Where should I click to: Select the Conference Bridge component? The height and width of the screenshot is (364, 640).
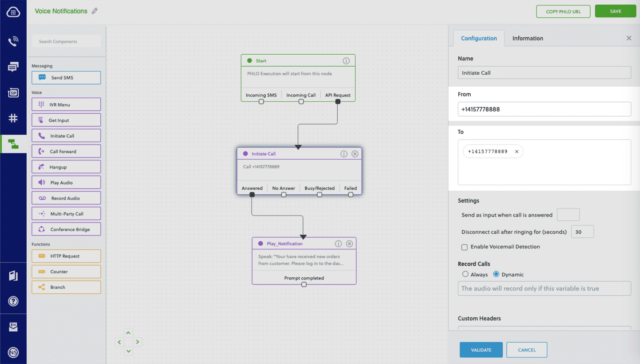click(x=66, y=229)
